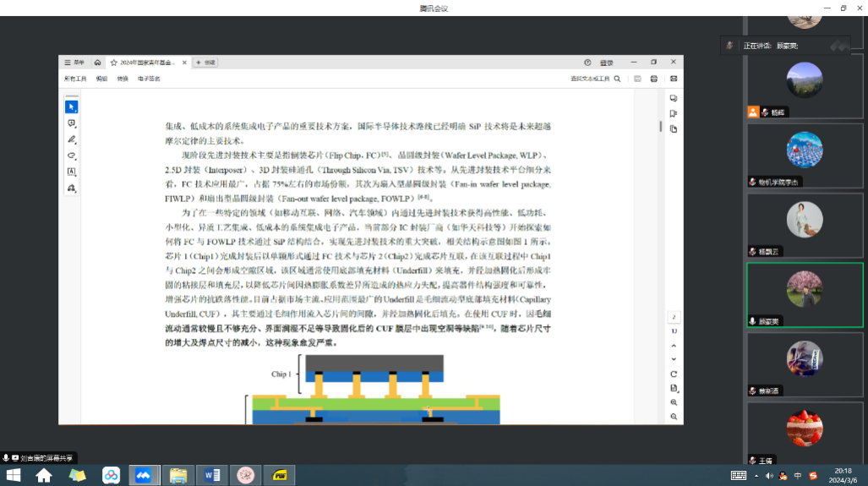Viewport: 868px width, 486px height.
Task: Click the current page number field
Action: point(674,318)
